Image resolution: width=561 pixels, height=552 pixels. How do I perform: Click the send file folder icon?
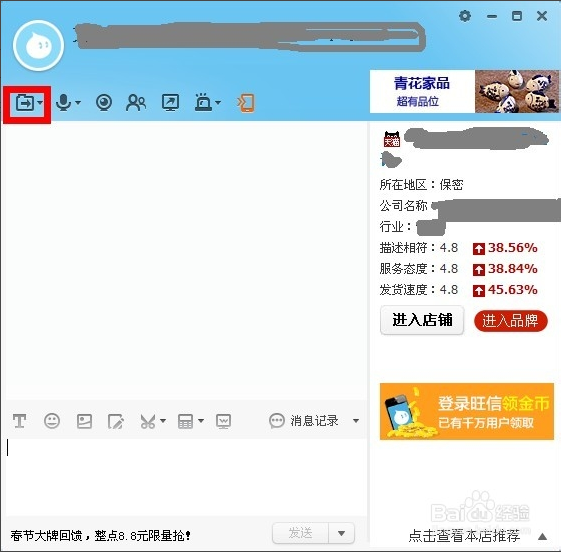(x=25, y=103)
